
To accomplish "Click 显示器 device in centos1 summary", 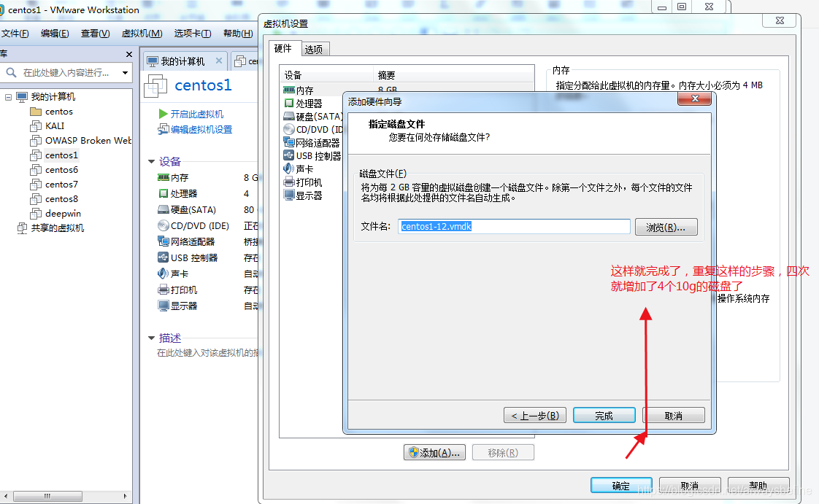I will pyautogui.click(x=177, y=306).
